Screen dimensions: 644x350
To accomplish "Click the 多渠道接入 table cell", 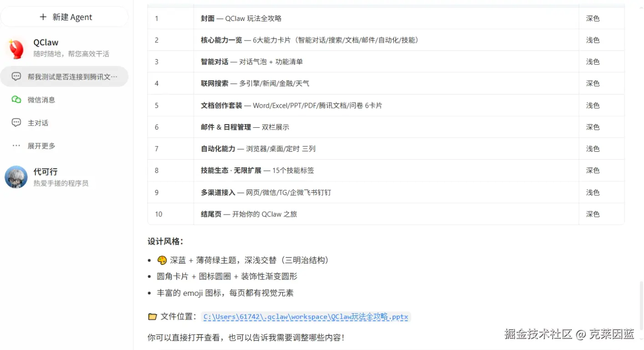I will point(386,192).
